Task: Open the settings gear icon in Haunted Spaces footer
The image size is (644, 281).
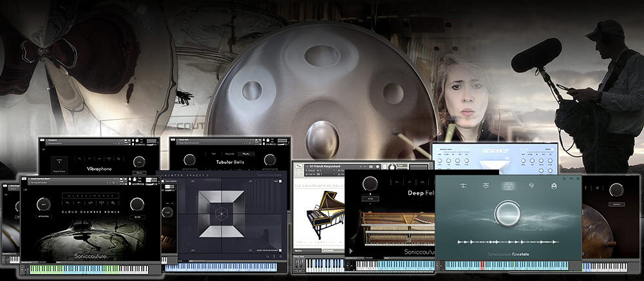Action: (281, 257)
